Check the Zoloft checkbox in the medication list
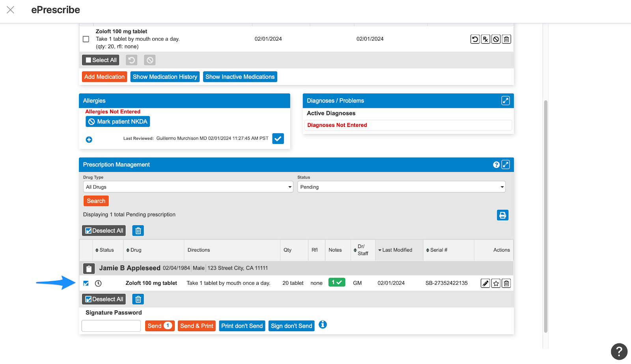631x364 pixels. (86, 39)
